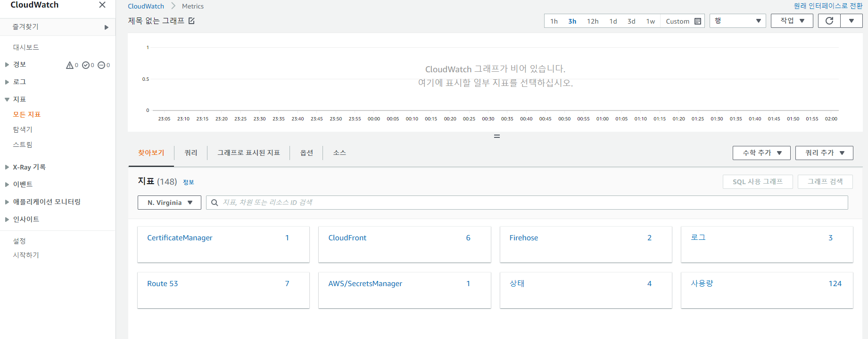
Task: Click the SQL 사용 그래프 button
Action: (758, 182)
